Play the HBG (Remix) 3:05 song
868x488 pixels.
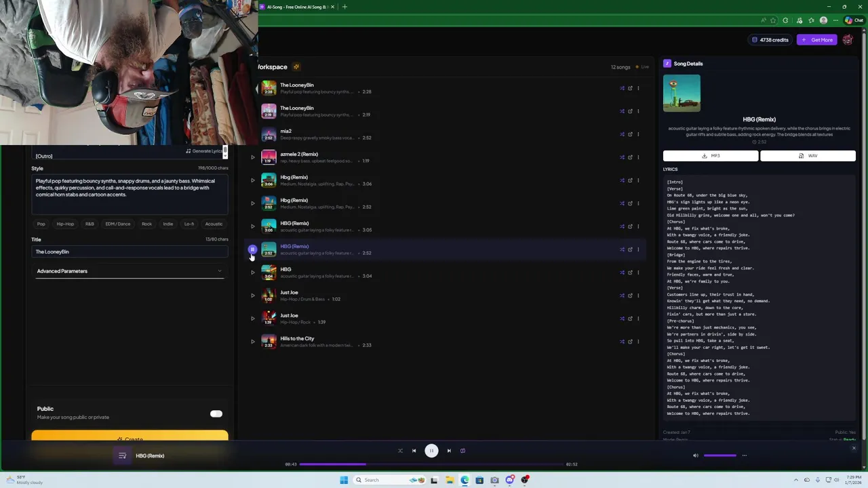point(253,226)
